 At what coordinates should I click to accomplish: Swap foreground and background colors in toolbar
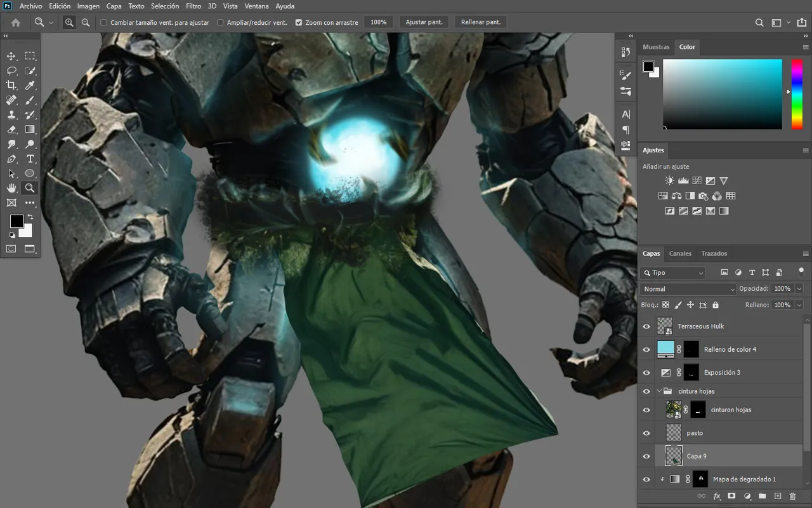coord(30,217)
